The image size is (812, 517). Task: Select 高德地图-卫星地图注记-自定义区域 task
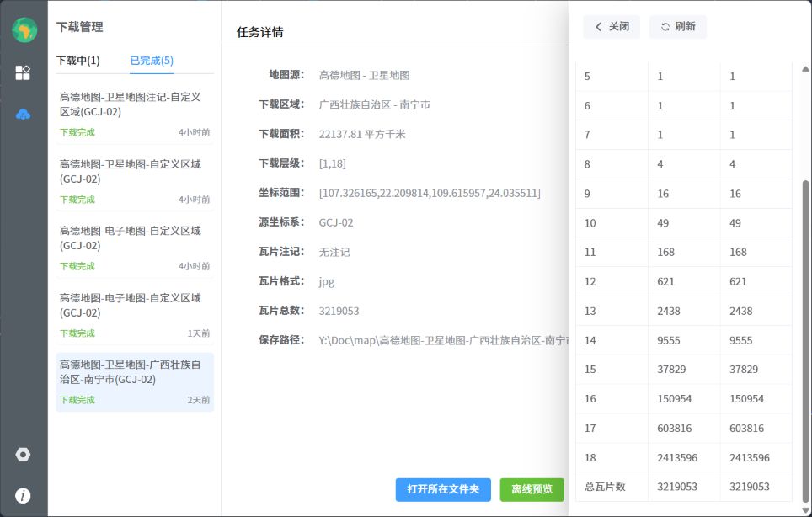coord(135,114)
